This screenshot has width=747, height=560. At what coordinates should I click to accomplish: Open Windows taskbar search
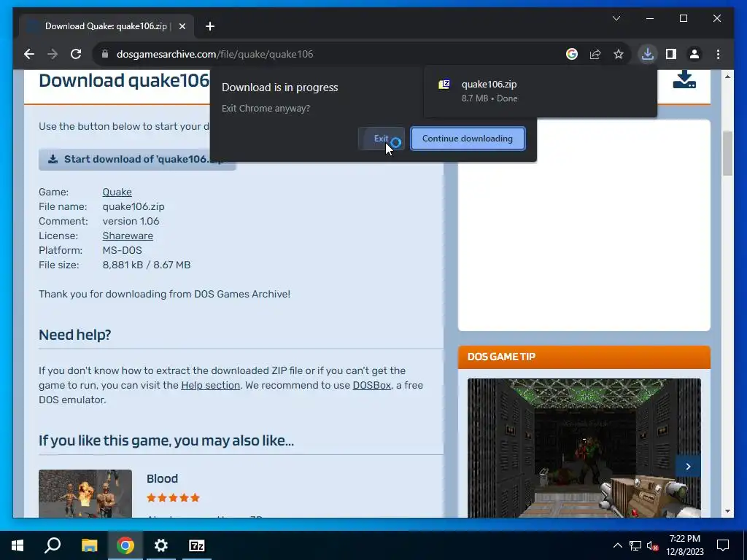tap(53, 545)
